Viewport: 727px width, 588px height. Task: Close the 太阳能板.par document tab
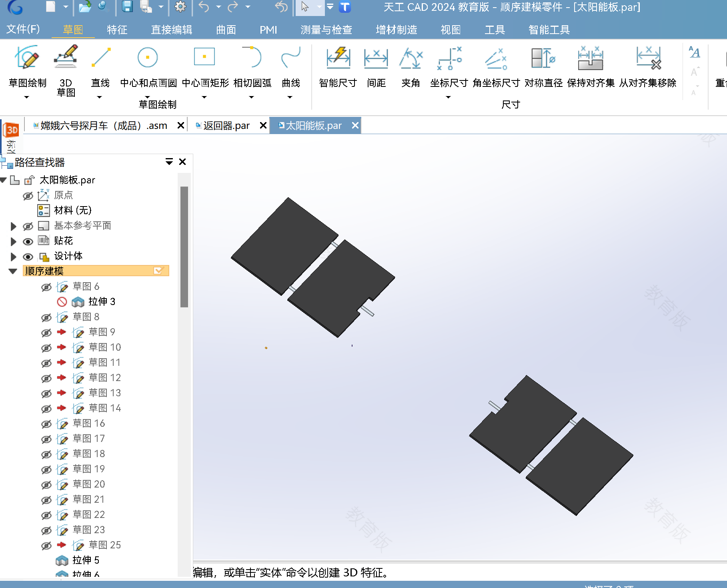pos(355,126)
